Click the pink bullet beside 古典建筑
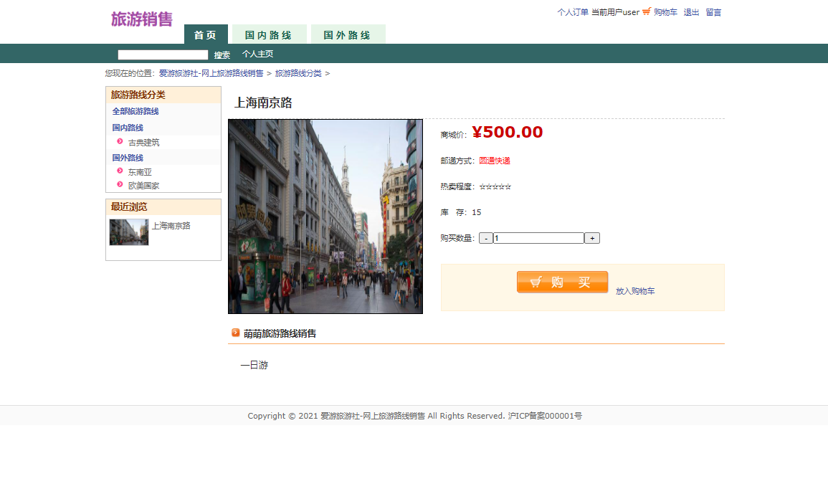 pyautogui.click(x=120, y=141)
